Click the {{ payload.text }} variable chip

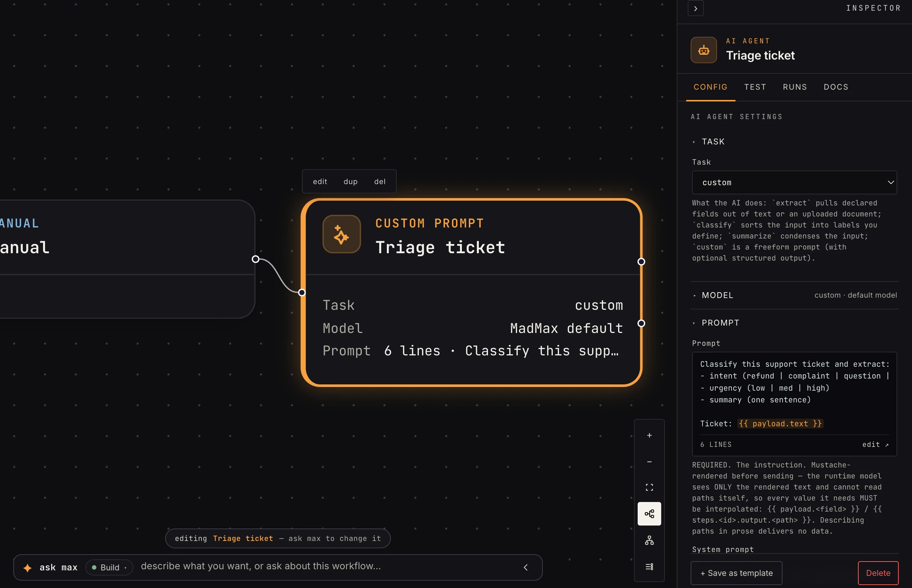tap(780, 424)
